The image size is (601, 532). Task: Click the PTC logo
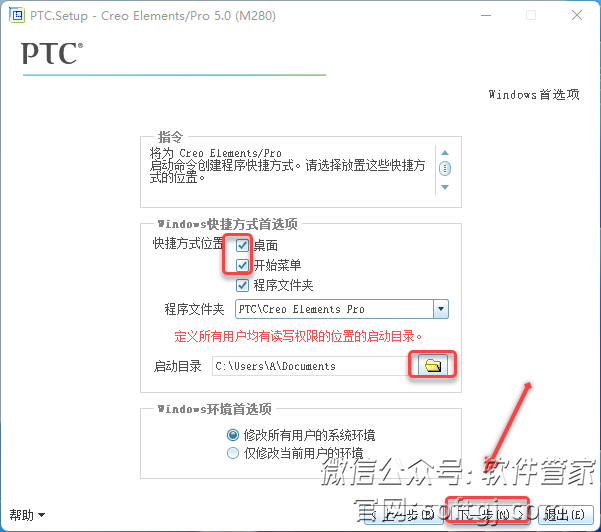[52, 53]
